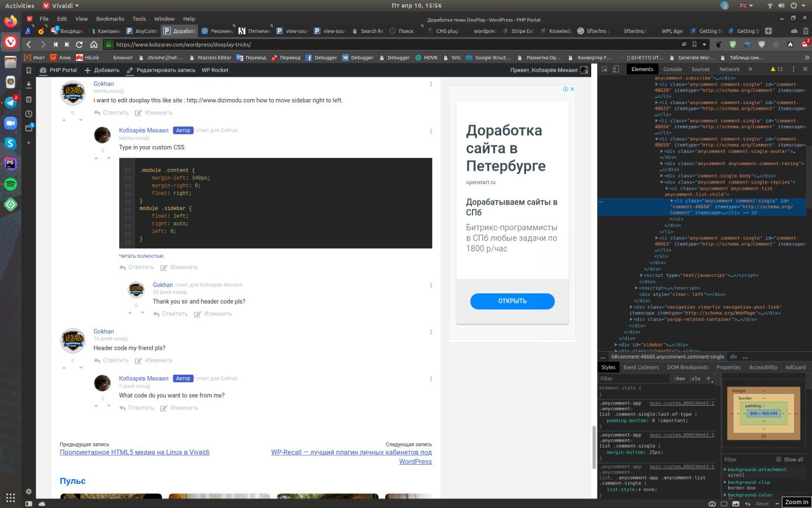Switch to the Console tab in DevTools
Image resolution: width=812 pixels, height=508 pixels.
pyautogui.click(x=672, y=69)
